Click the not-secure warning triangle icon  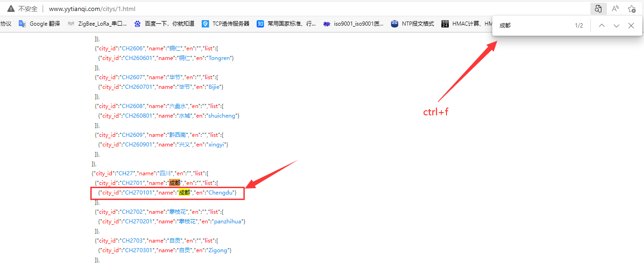[11, 9]
